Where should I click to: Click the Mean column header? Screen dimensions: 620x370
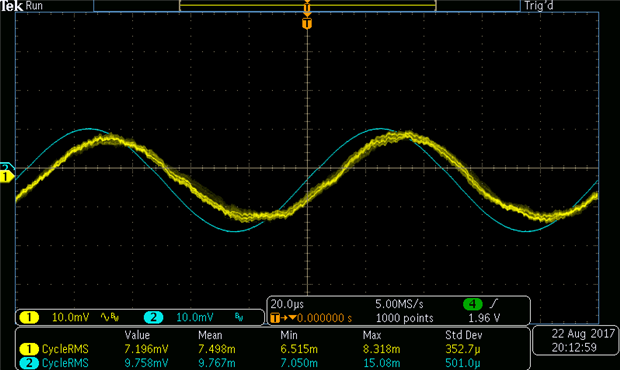coord(210,335)
